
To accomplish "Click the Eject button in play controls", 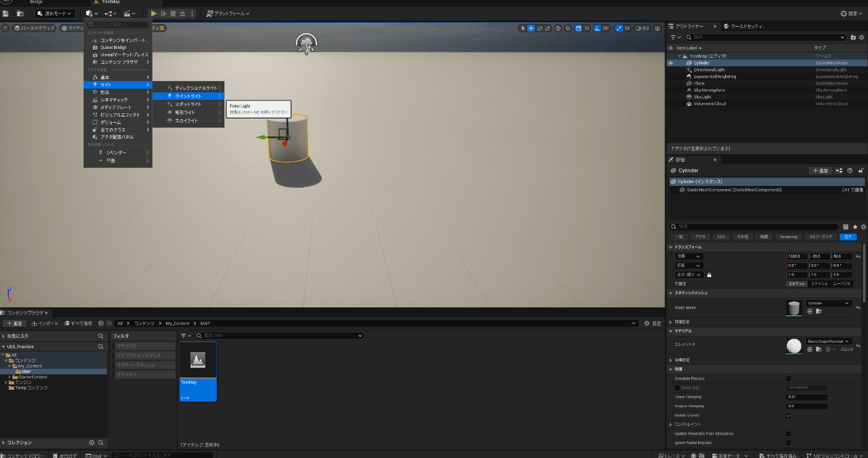I will pyautogui.click(x=183, y=13).
